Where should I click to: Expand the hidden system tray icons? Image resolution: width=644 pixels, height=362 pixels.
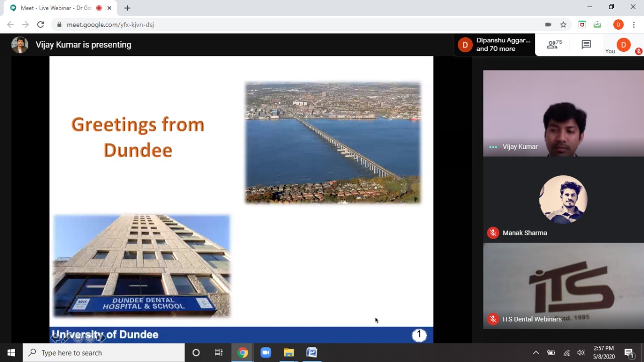pos(536,352)
